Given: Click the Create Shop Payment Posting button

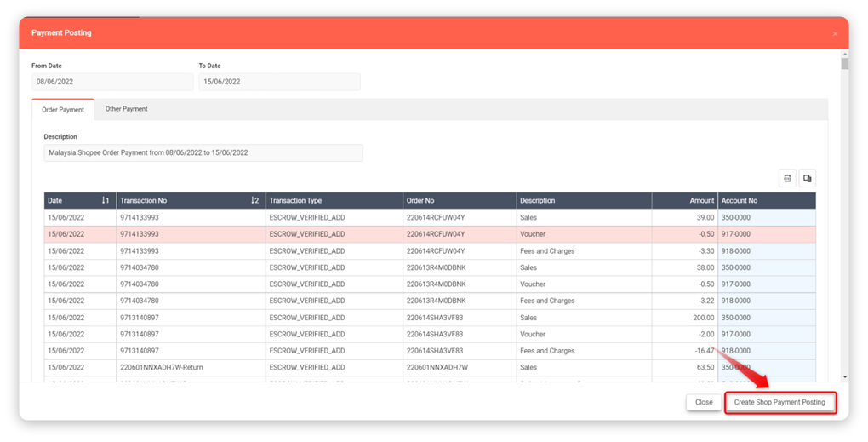Looking at the screenshot, I should 779,402.
